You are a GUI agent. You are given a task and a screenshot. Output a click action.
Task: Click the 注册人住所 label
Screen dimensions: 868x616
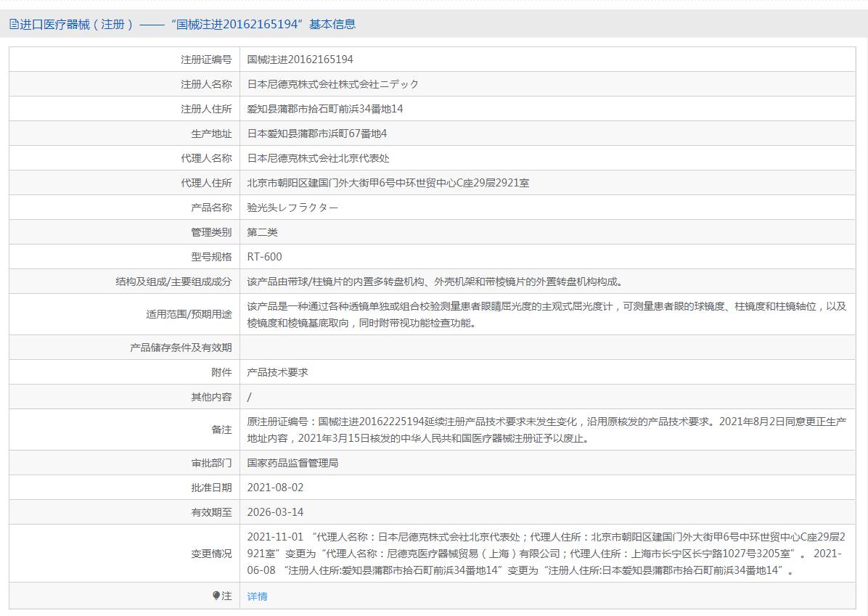[x=206, y=109]
